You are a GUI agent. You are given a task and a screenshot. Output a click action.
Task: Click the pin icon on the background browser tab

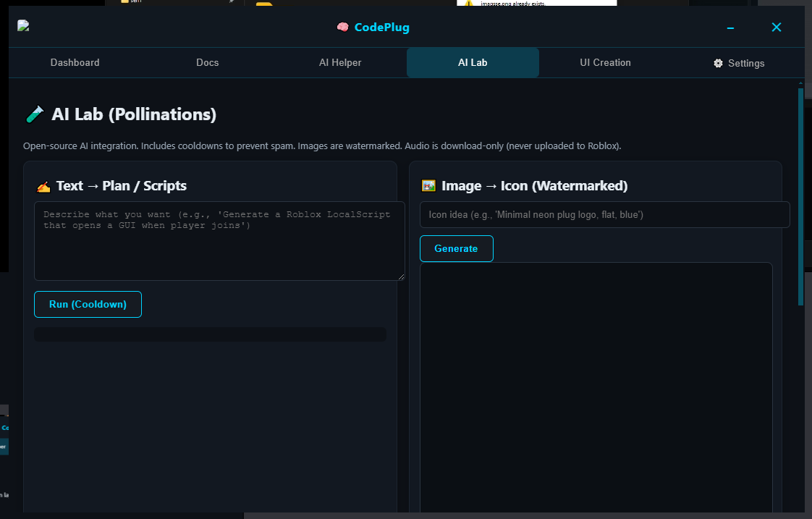click(230, 2)
